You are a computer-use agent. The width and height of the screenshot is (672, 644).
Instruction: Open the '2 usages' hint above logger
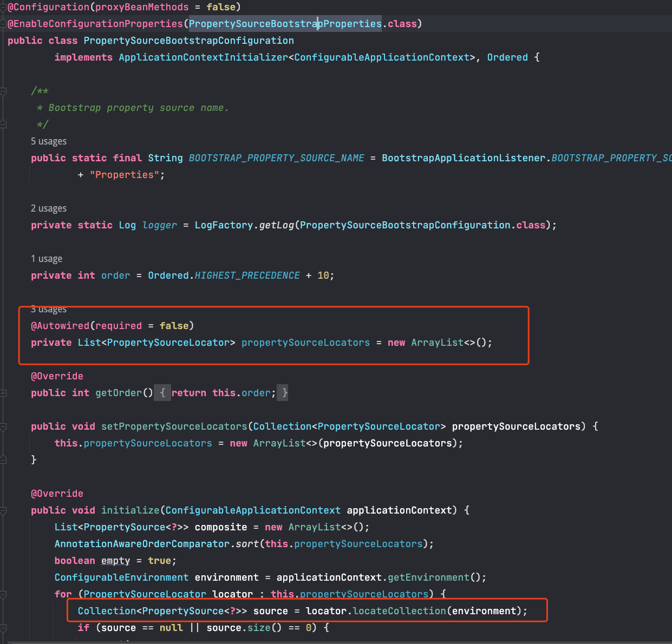pos(49,208)
